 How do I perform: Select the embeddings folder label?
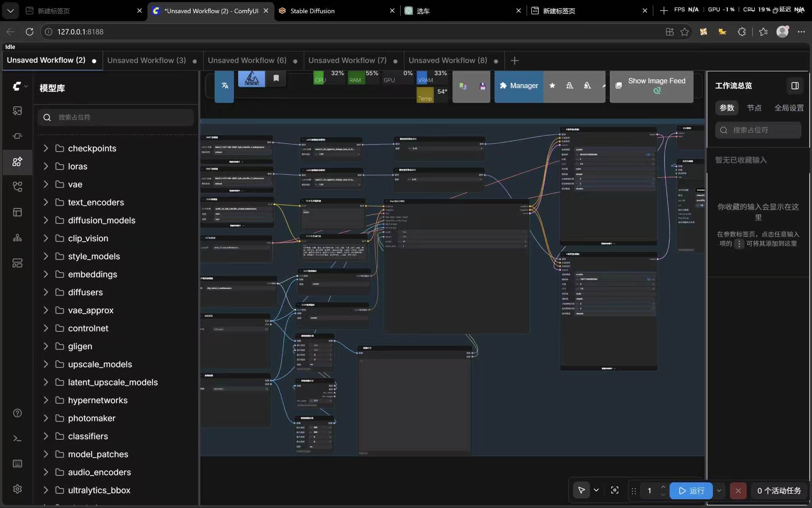click(x=92, y=274)
